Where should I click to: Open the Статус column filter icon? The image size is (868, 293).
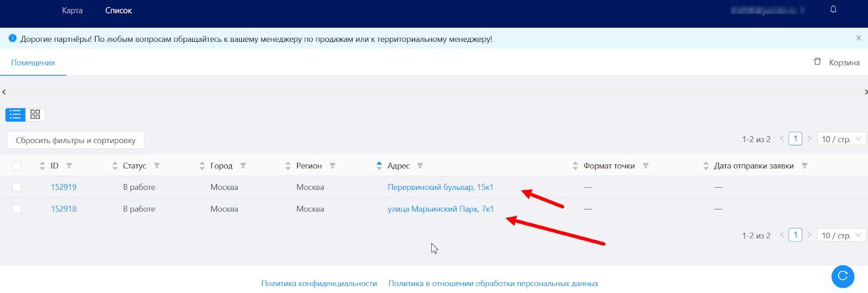[157, 166]
